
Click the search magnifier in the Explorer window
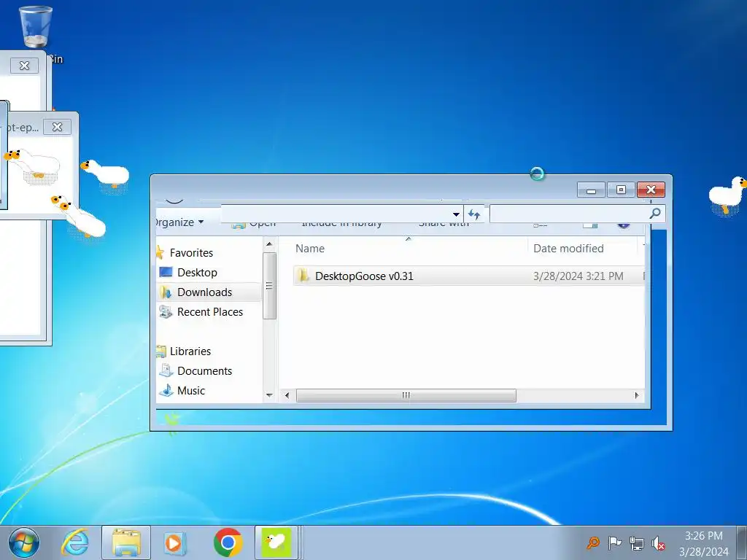[x=655, y=214]
